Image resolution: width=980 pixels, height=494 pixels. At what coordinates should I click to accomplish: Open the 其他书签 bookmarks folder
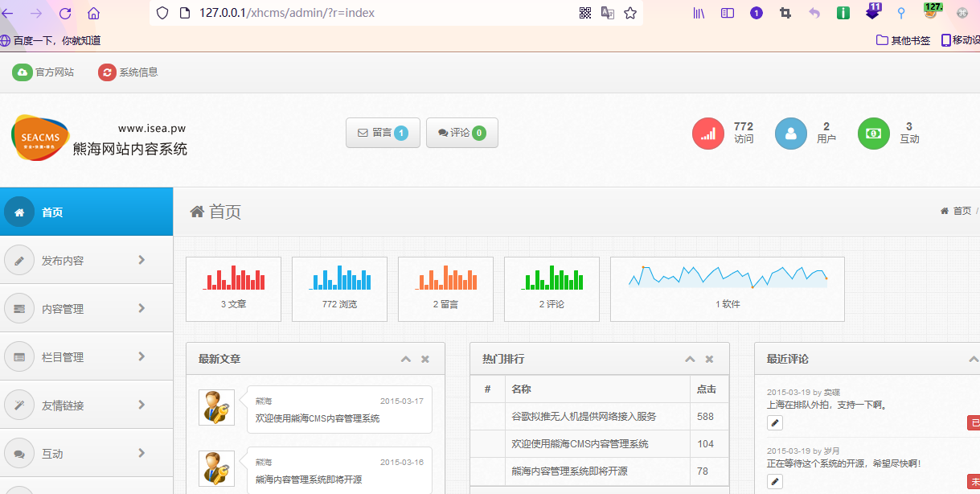click(x=903, y=40)
